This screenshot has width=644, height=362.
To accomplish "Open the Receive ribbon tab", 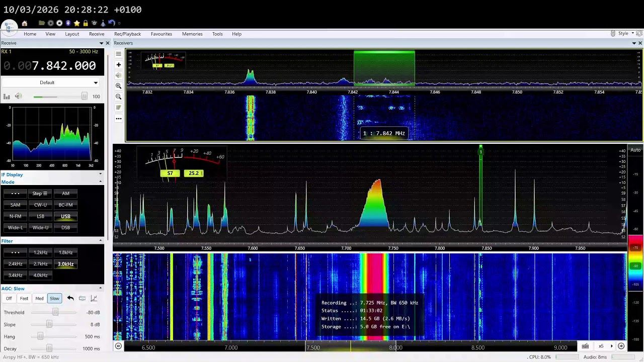I will [97, 34].
